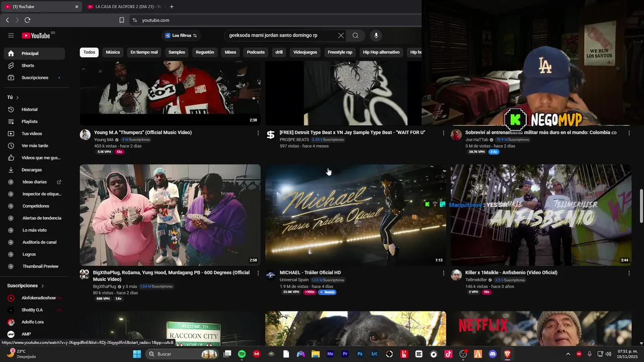The width and height of the screenshot is (644, 362).
Task: Clear the search box with the X icon
Action: click(x=341, y=35)
